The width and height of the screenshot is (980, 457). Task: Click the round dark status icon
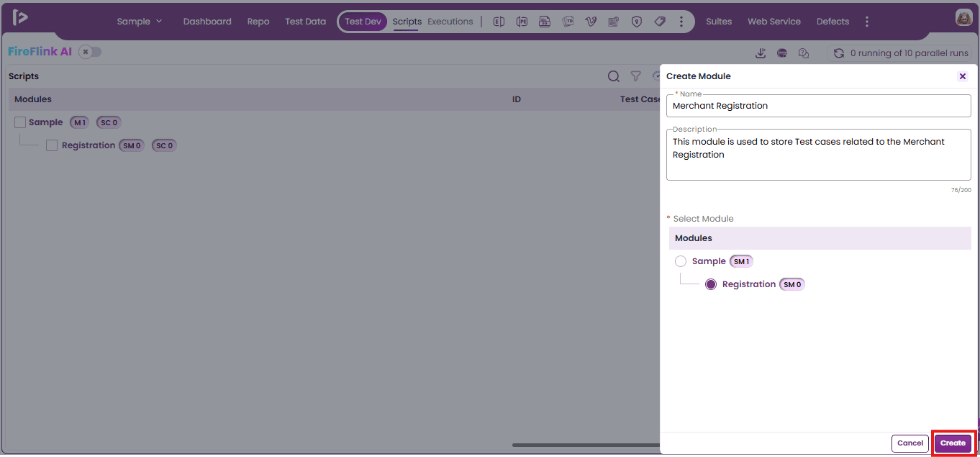click(782, 53)
